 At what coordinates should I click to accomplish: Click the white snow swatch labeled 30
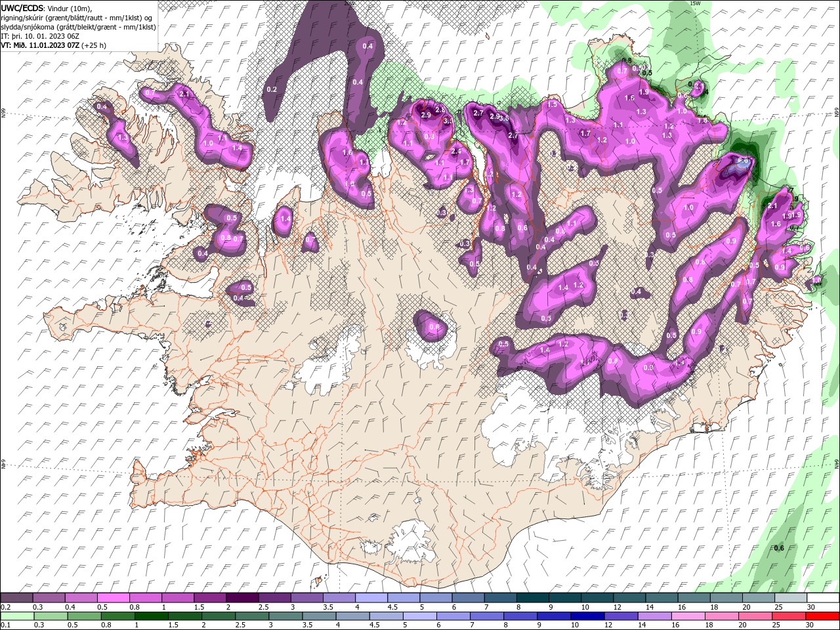coord(822,598)
